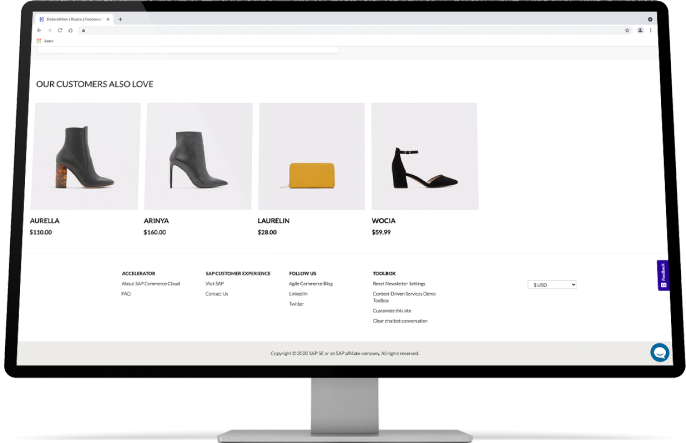Bookmark this page with star icon
The height and width of the screenshot is (443, 686).
627,30
